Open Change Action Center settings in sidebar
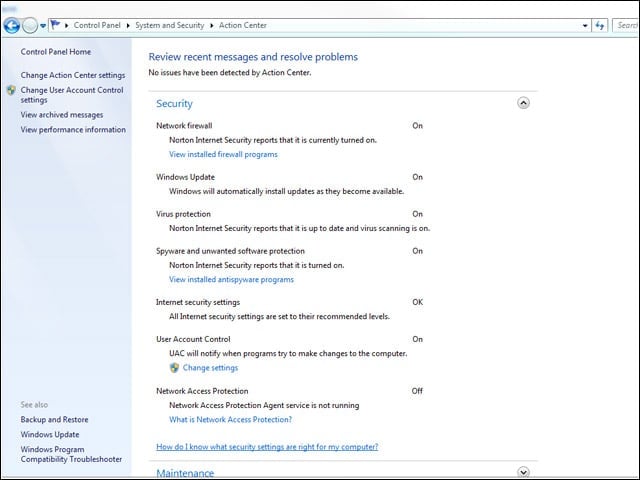 (73, 75)
